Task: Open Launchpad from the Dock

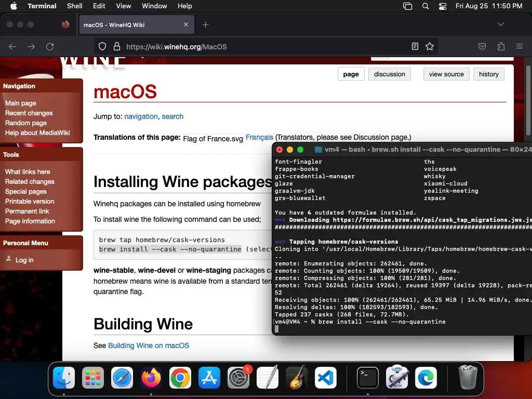Action: tap(93, 378)
